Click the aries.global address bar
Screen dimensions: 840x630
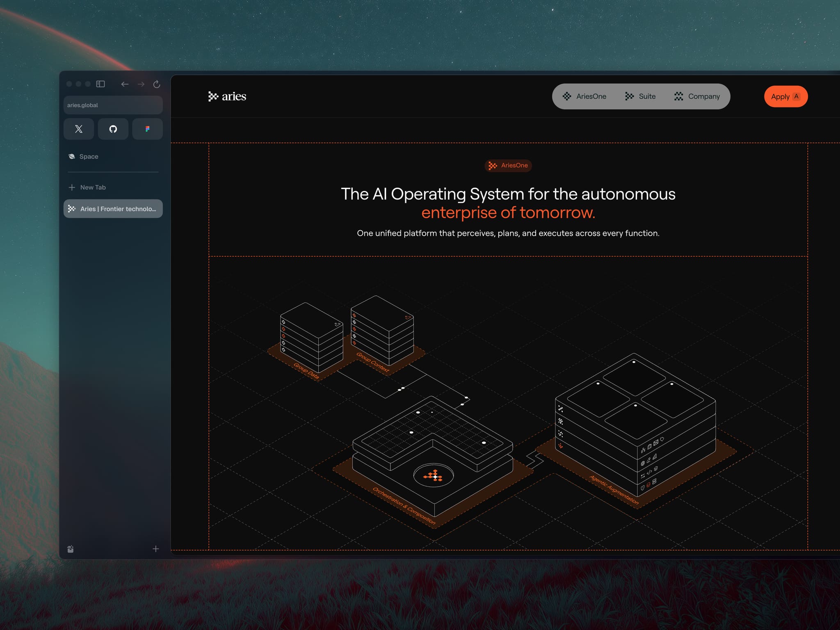(x=113, y=105)
